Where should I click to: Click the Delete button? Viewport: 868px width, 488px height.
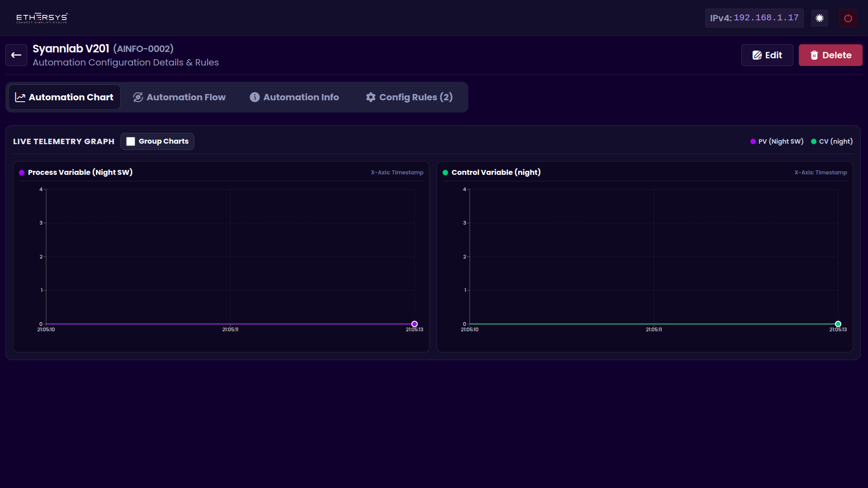(830, 55)
